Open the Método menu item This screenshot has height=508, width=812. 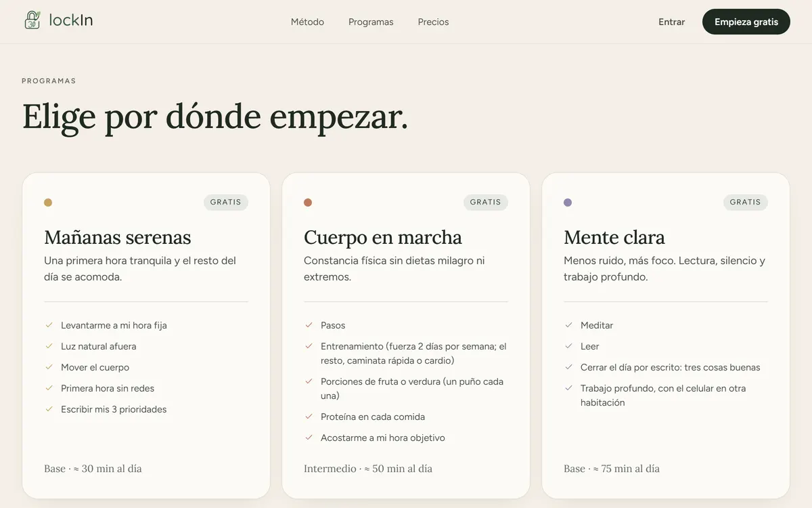[307, 22]
